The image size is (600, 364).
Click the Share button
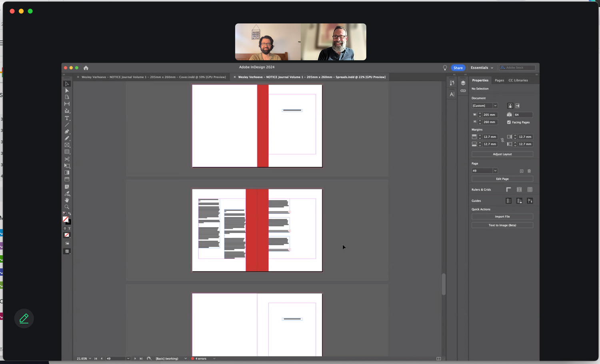coord(458,68)
